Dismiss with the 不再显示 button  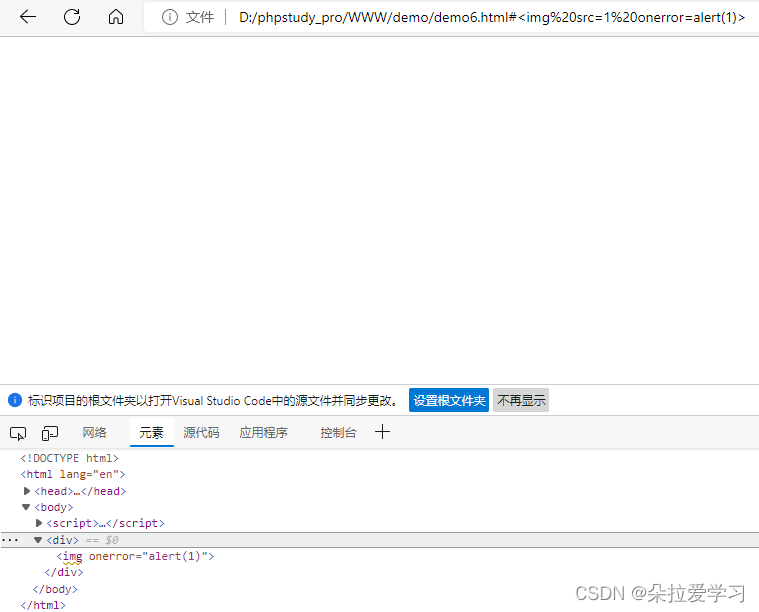pos(521,400)
